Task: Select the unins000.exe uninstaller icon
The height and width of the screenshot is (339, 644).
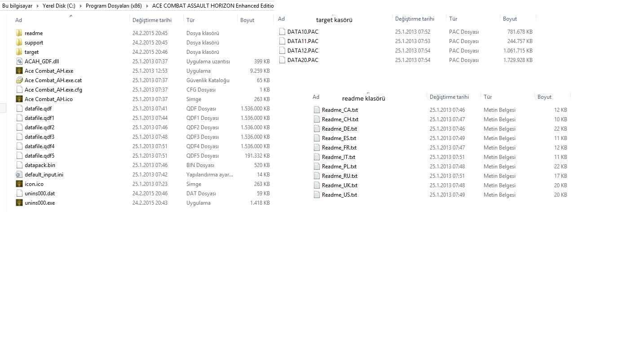Action: 19,203
